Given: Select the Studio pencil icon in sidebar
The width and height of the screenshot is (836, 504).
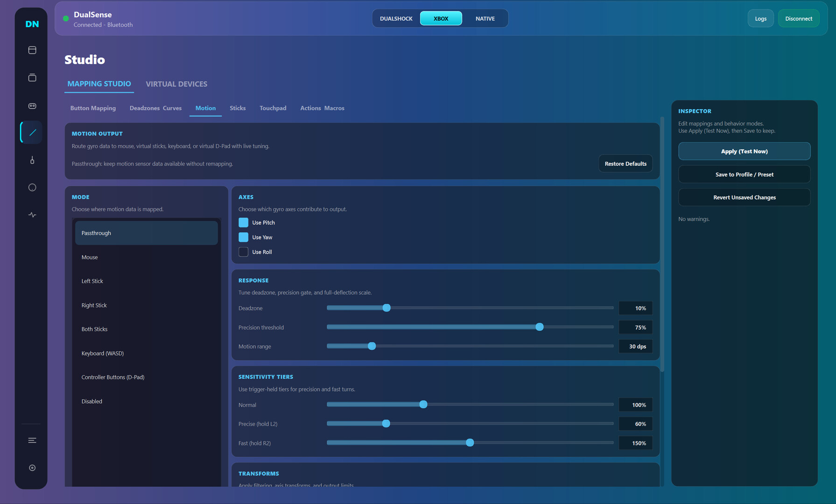Looking at the screenshot, I should (32, 133).
